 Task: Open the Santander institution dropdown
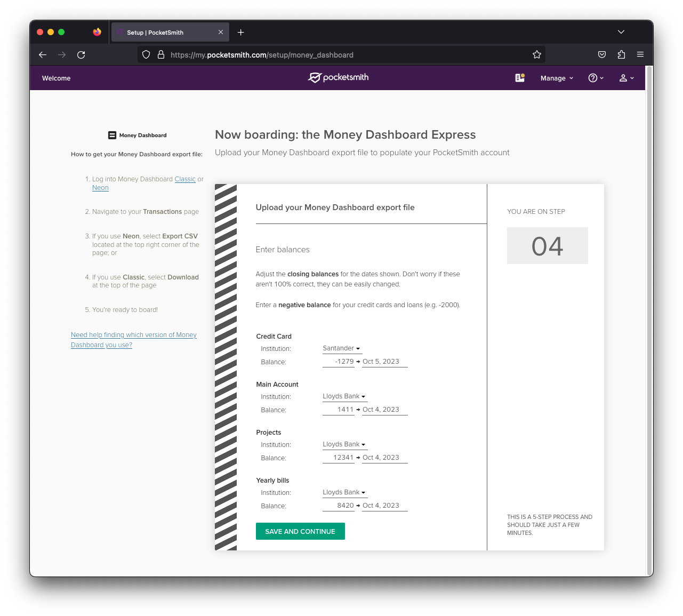coord(341,348)
